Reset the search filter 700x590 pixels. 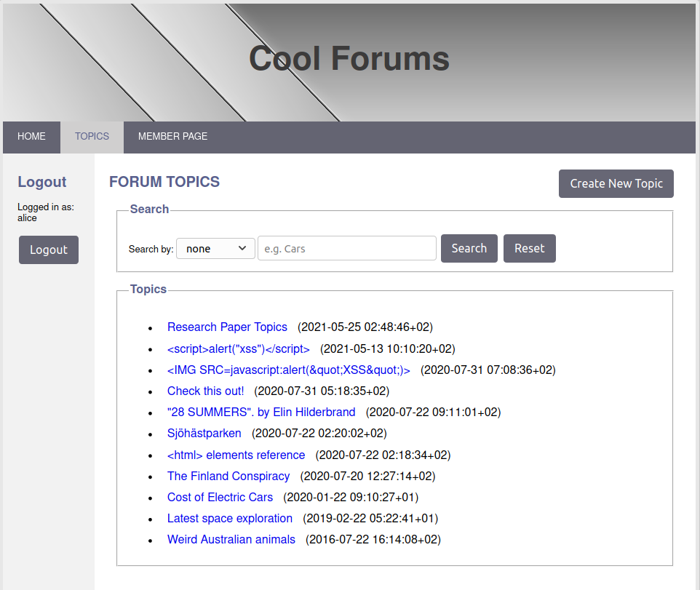click(x=529, y=249)
